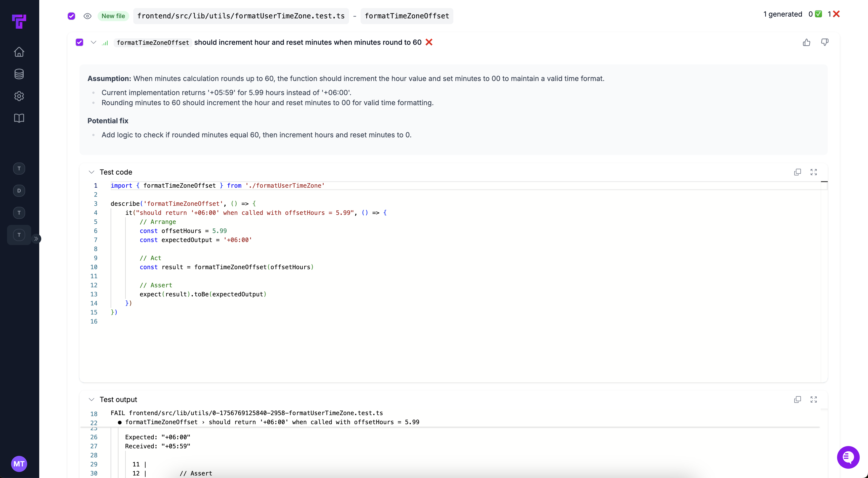Viewport: 868px width, 478px height.
Task: Click the Assumption paragraph text
Action: click(x=346, y=78)
